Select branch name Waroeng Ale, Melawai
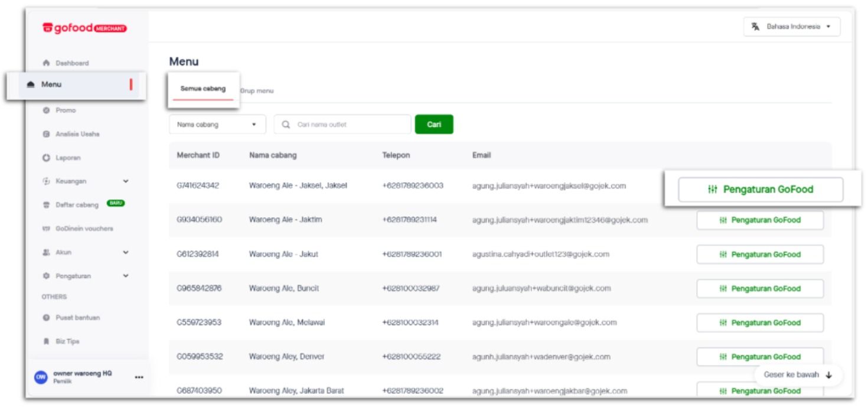 click(287, 322)
